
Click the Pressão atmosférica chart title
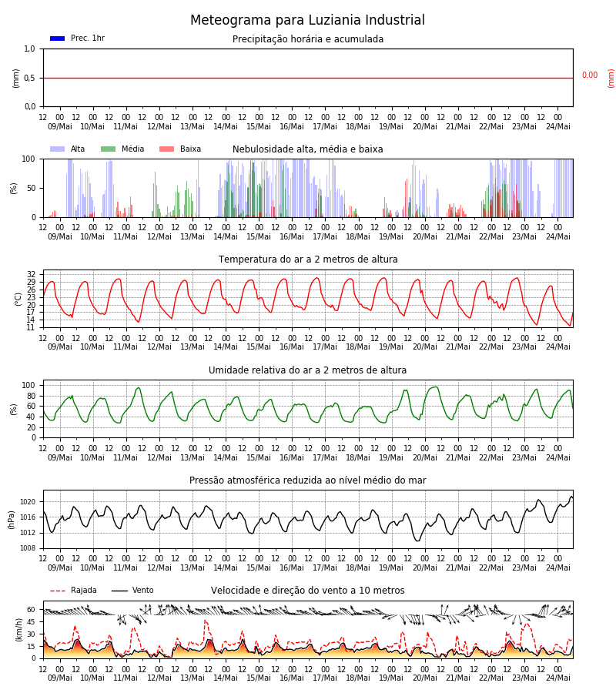coord(307,480)
